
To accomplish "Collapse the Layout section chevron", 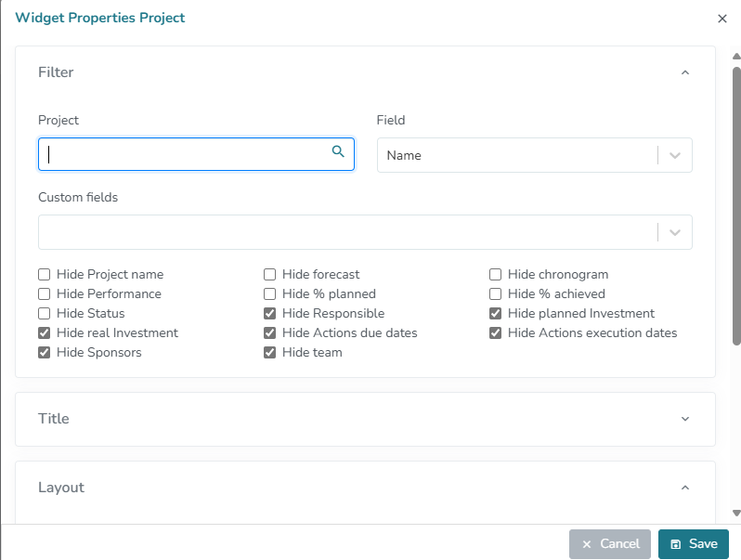I will point(685,488).
